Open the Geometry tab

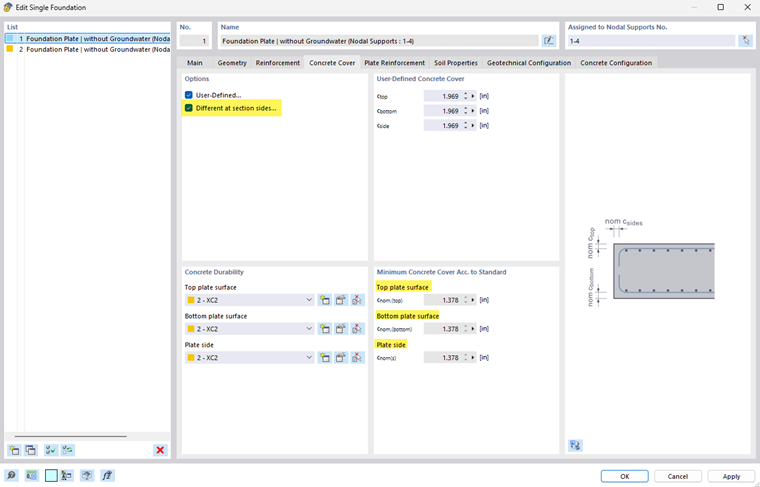click(x=232, y=63)
